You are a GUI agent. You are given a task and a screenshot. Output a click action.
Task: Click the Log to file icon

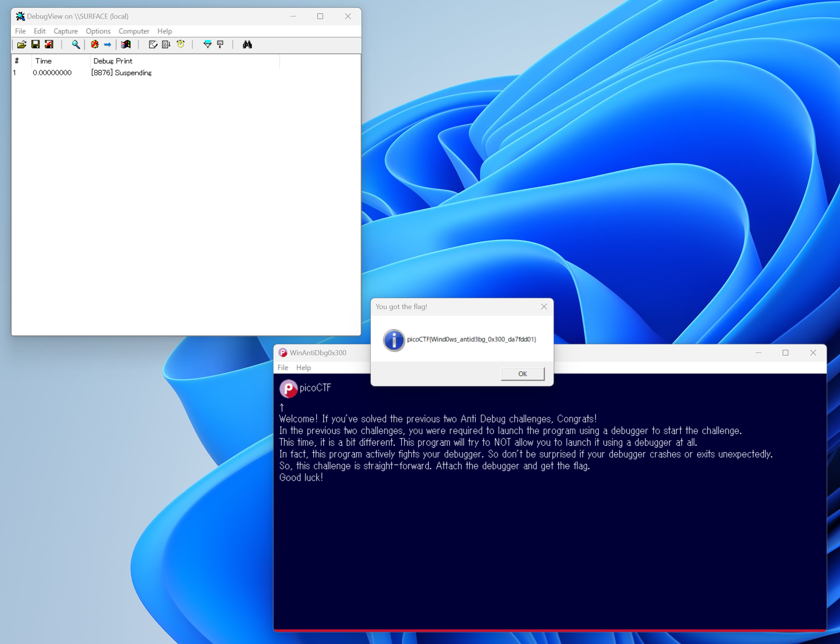tap(49, 45)
